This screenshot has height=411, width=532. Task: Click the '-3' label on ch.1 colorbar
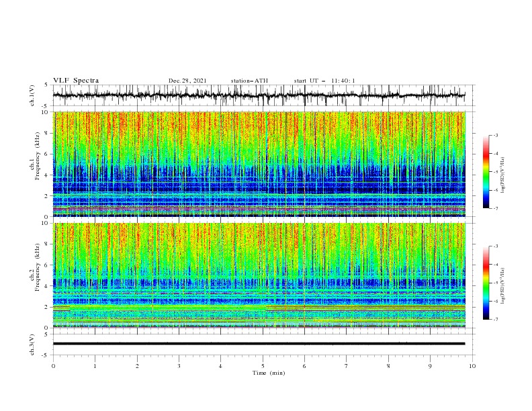(495, 135)
